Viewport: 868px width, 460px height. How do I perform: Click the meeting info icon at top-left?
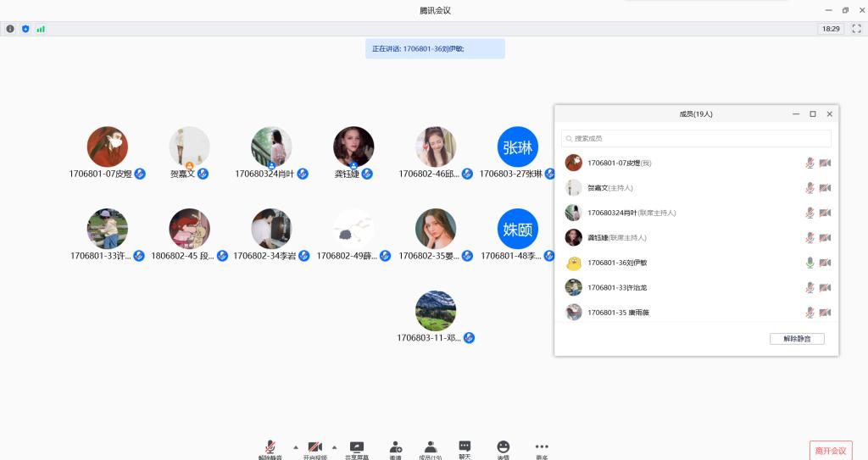click(x=10, y=29)
